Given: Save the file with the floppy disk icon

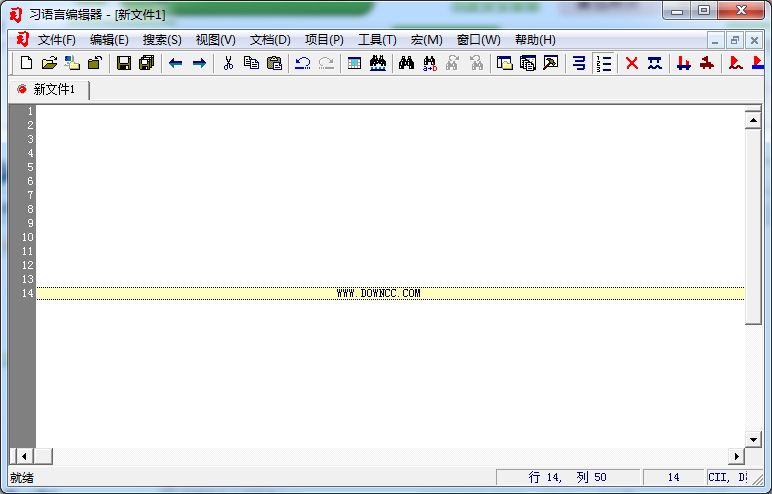Looking at the screenshot, I should pos(124,63).
